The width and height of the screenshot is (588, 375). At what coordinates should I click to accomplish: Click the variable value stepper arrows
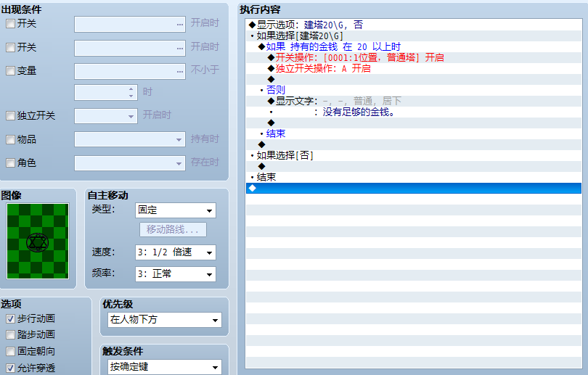(131, 92)
